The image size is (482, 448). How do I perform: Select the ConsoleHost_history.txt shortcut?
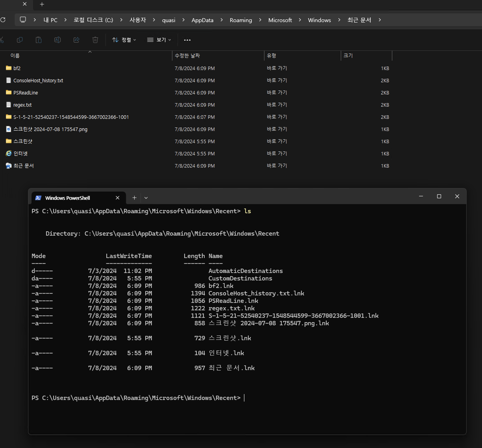click(38, 80)
